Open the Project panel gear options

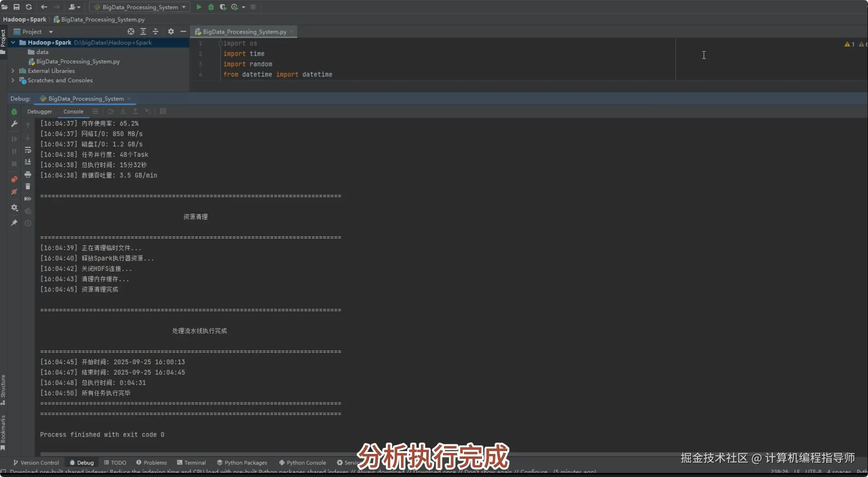click(171, 31)
